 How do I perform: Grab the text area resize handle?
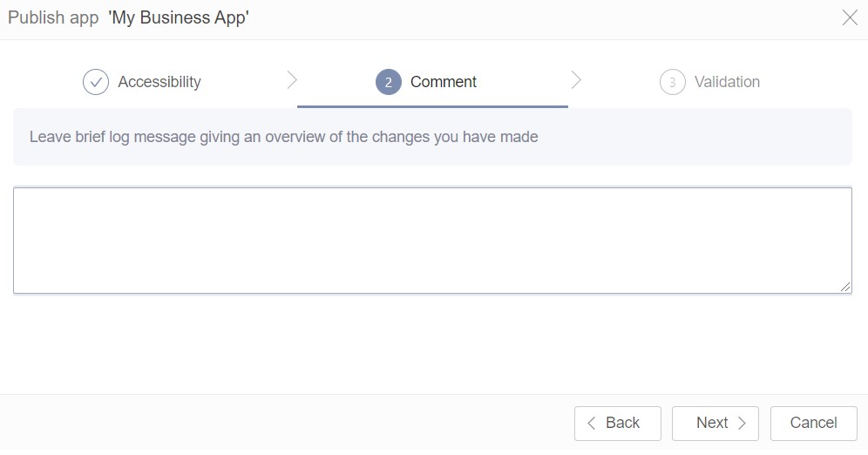[845, 287]
